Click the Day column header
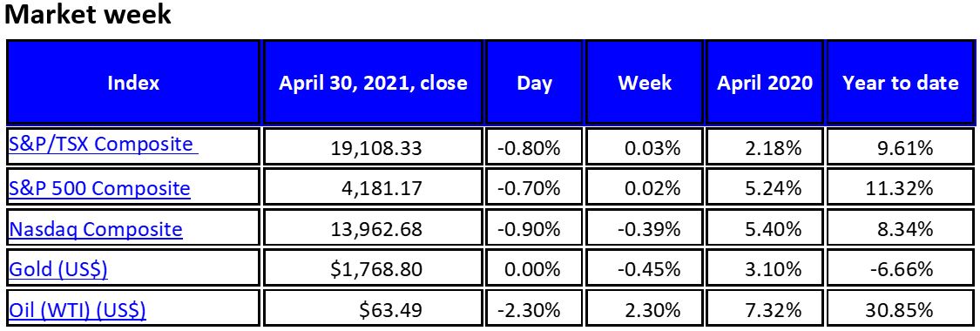The image size is (980, 331). 534,83
